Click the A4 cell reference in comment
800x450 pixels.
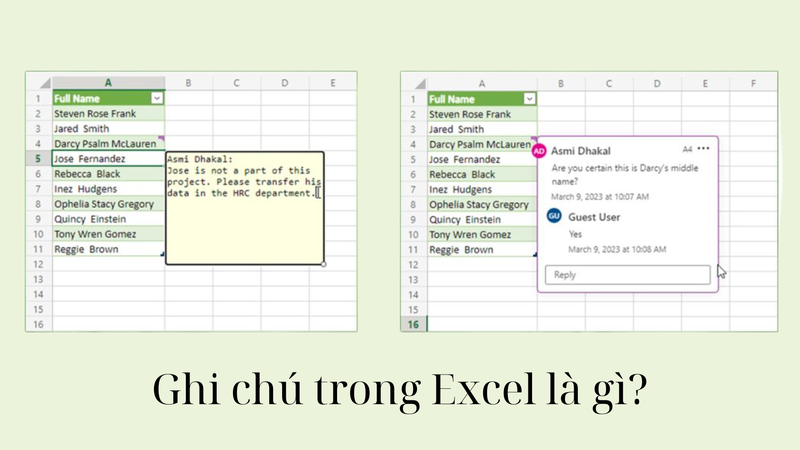coord(687,149)
